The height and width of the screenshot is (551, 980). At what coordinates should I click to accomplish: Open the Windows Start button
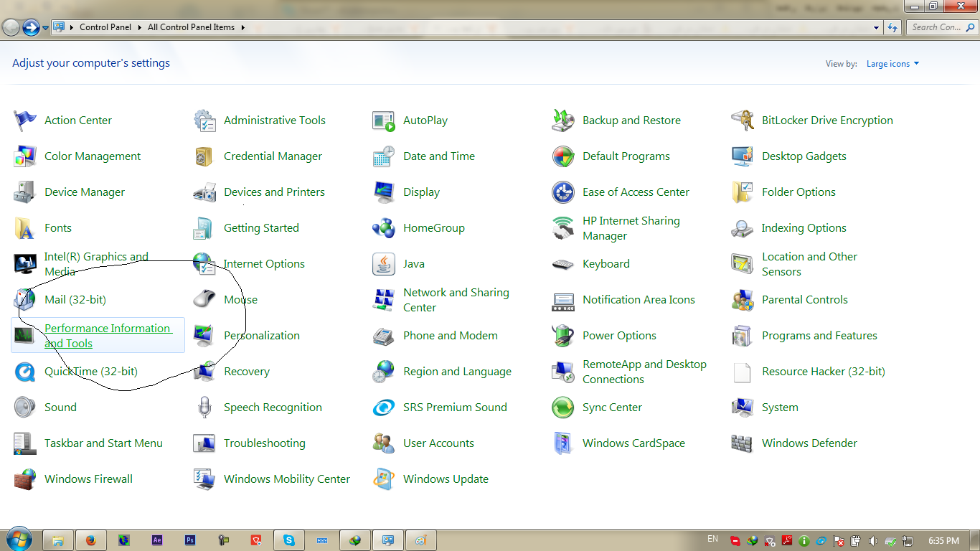[x=19, y=540]
